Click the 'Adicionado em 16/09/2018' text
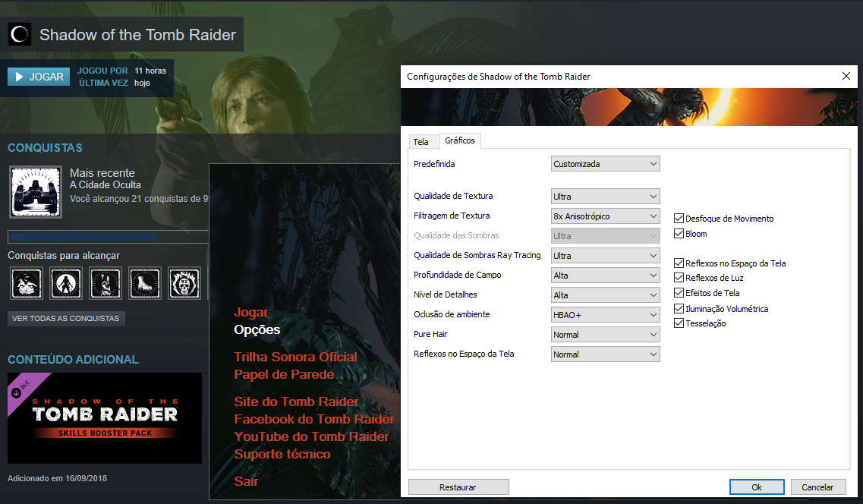863x504 pixels. click(x=57, y=479)
